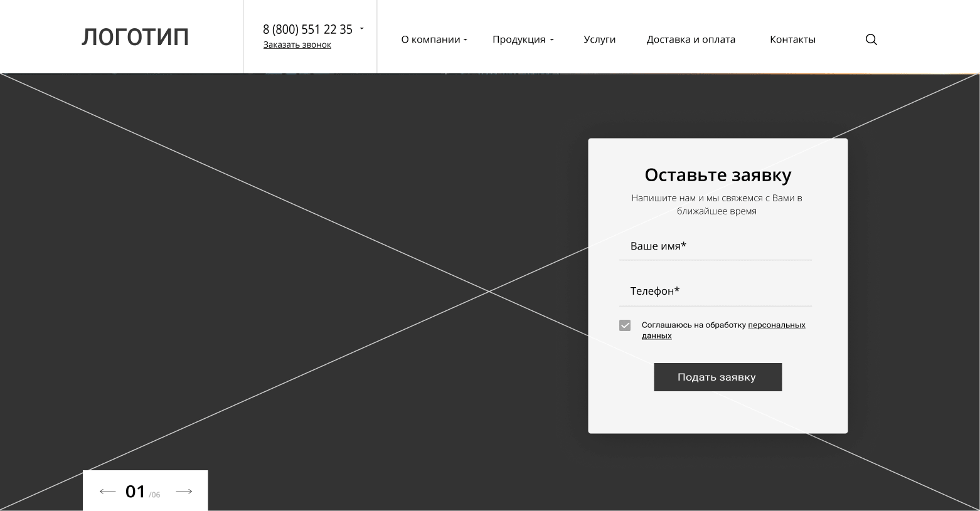Go to previous slide with left arrow
This screenshot has height=511, width=980.
tap(107, 492)
